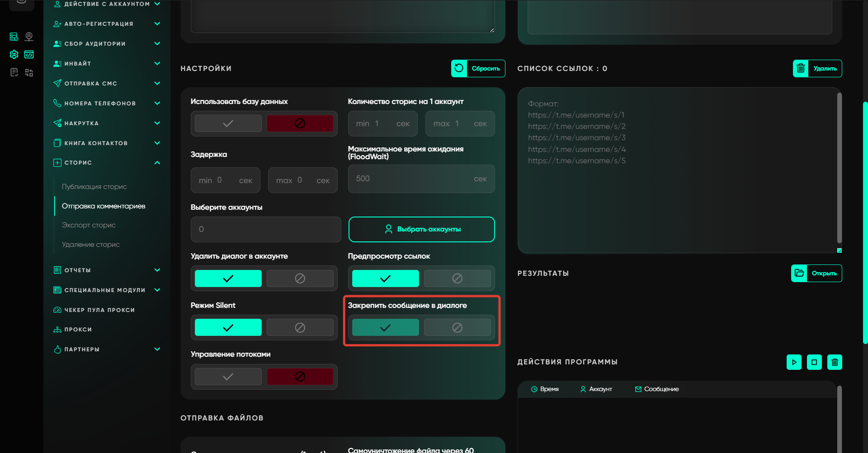Click the FloodWait max wait time field

(411, 179)
